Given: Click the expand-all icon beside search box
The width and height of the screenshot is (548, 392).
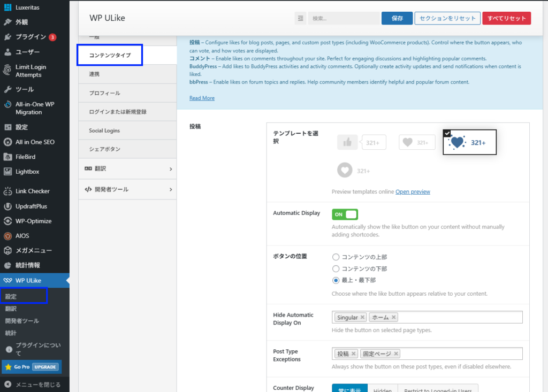Looking at the screenshot, I should 300,18.
